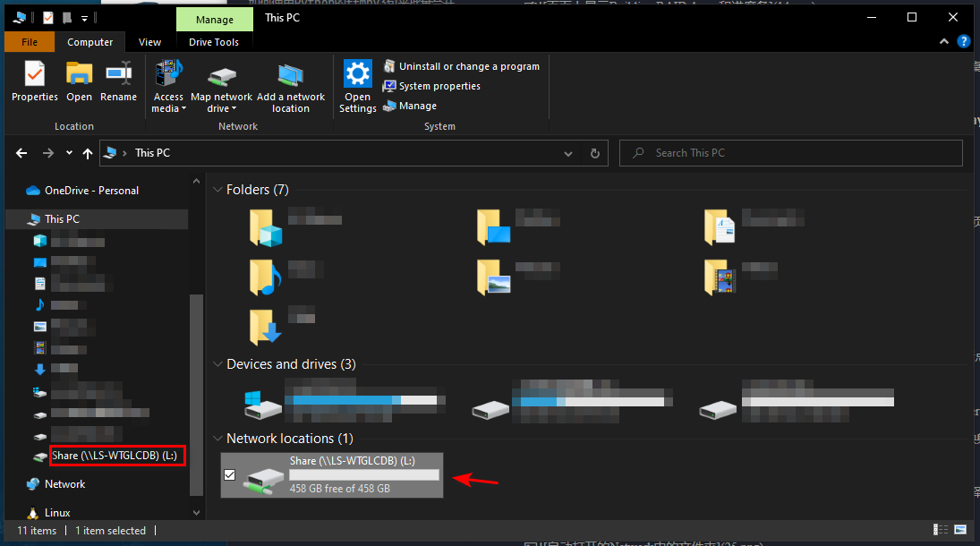980x546 pixels.
Task: Expand the address bar history dropdown
Action: [567, 153]
